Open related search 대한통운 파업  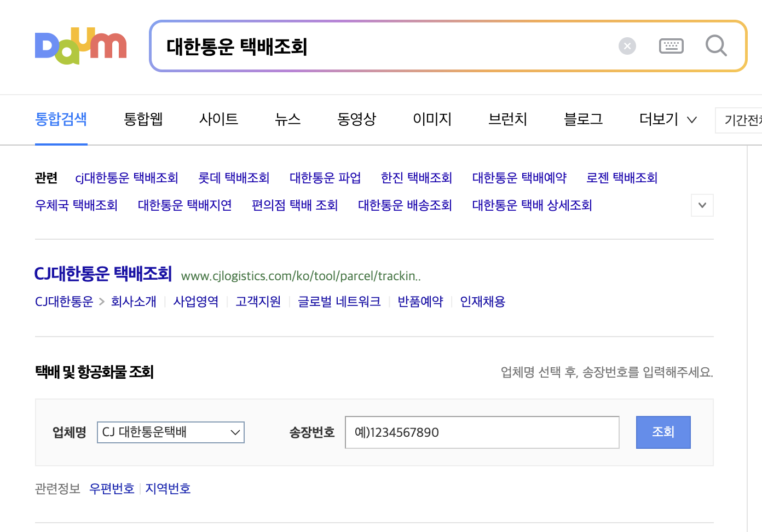pyautogui.click(x=325, y=178)
